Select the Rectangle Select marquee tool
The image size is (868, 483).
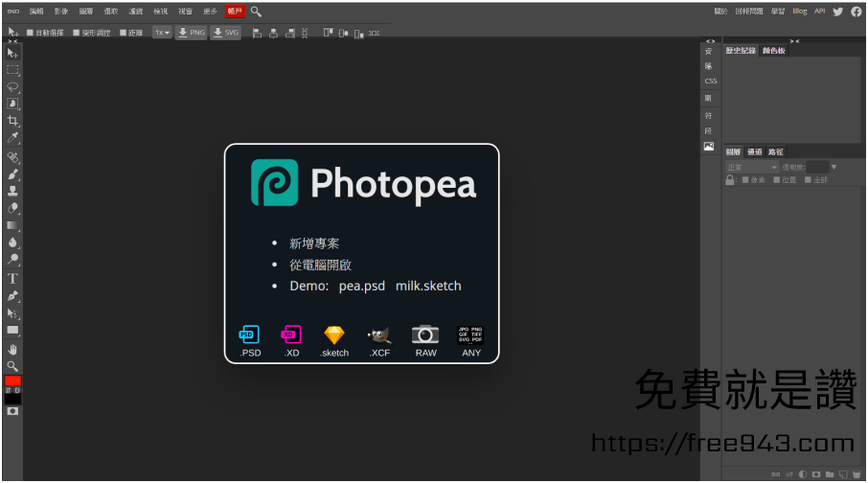(x=12, y=70)
